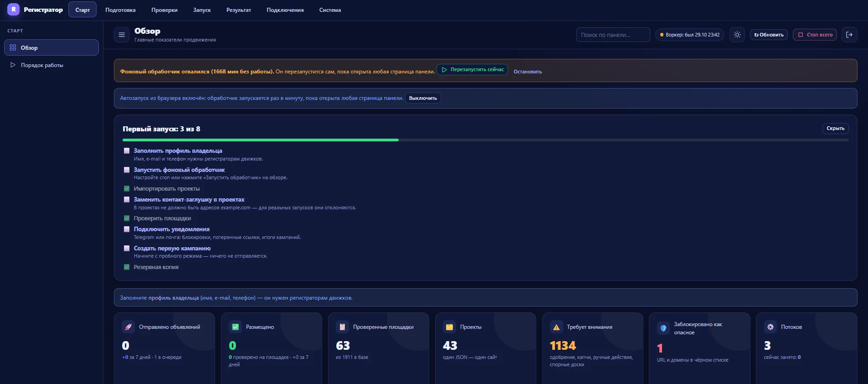The height and width of the screenshot is (384, 868).
Task: Click the gear icon on Потоков card
Action: pos(770,327)
